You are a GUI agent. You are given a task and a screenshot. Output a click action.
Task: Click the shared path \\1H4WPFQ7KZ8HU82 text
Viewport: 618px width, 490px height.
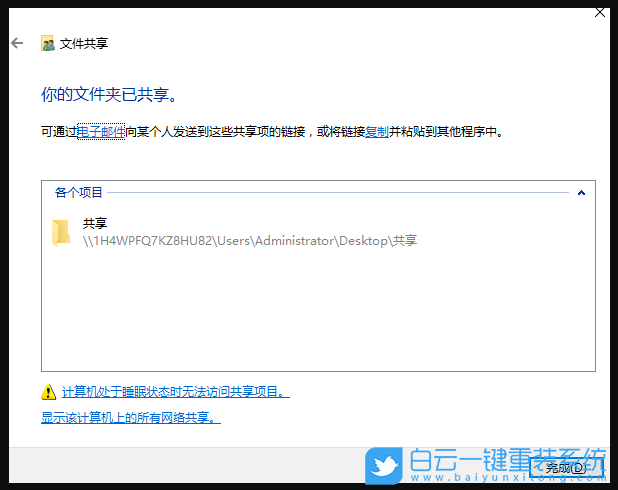tap(250, 240)
